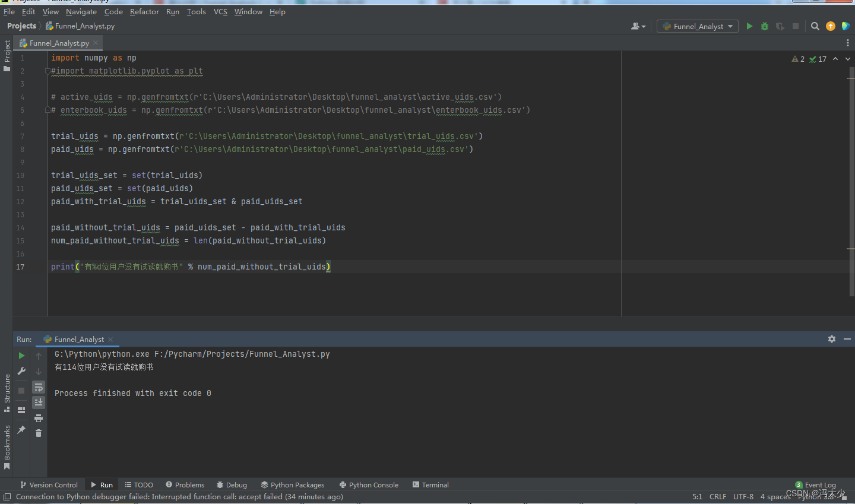This screenshot has height=504, width=855.
Task: Open the Terminal tool window
Action: pos(430,485)
